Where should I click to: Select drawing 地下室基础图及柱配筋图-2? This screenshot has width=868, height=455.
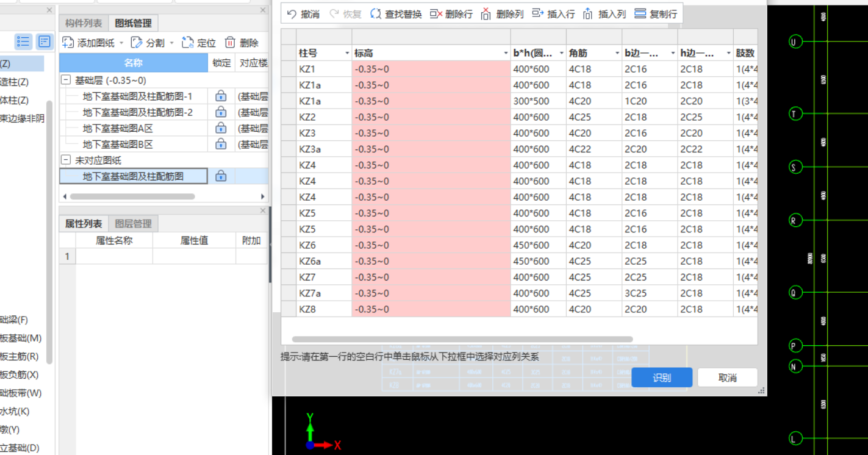point(138,112)
